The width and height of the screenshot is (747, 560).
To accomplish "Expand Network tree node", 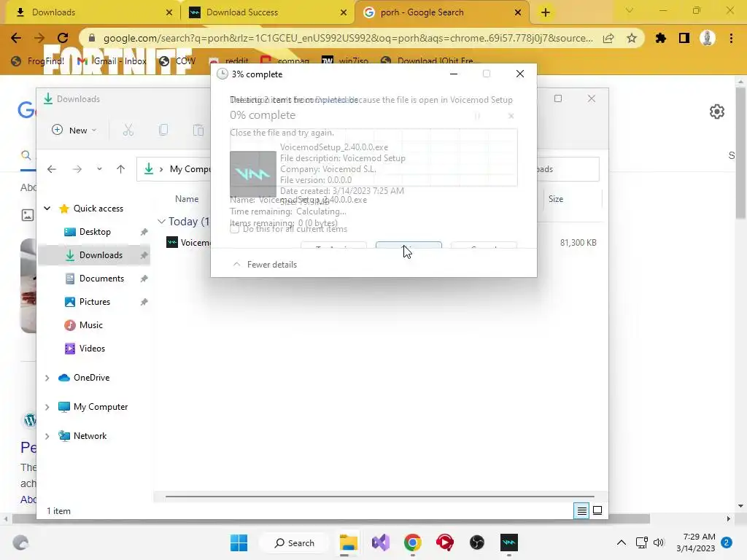I will (x=47, y=436).
